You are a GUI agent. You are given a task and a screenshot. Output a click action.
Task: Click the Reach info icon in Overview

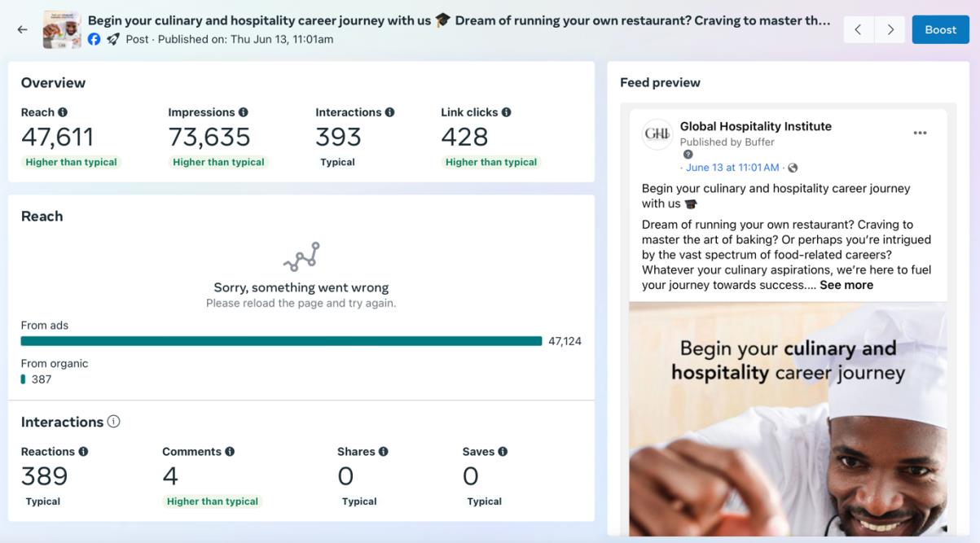[63, 112]
